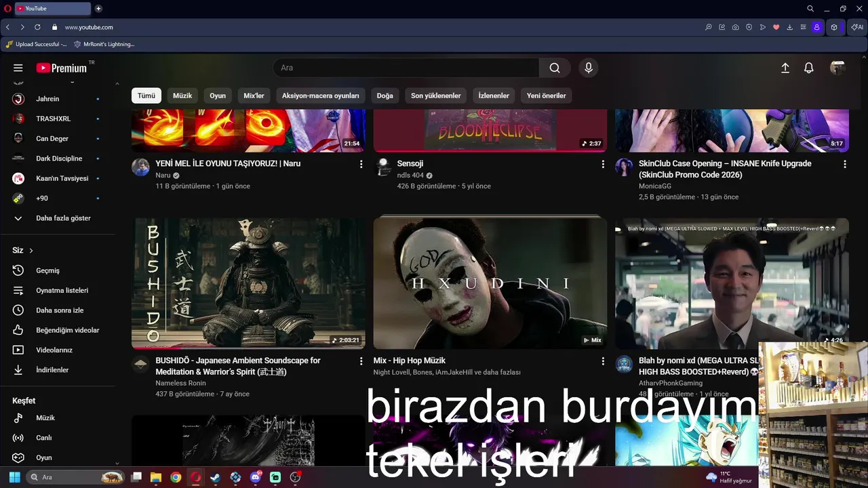The image size is (868, 488).
Task: Select the Aksiyon-macera oyunları chip
Action: click(x=321, y=96)
